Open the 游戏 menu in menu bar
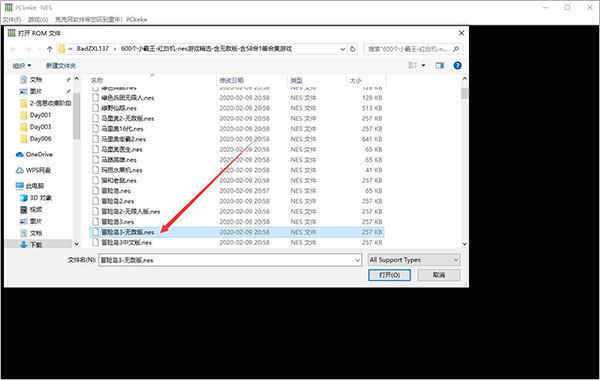 point(38,19)
